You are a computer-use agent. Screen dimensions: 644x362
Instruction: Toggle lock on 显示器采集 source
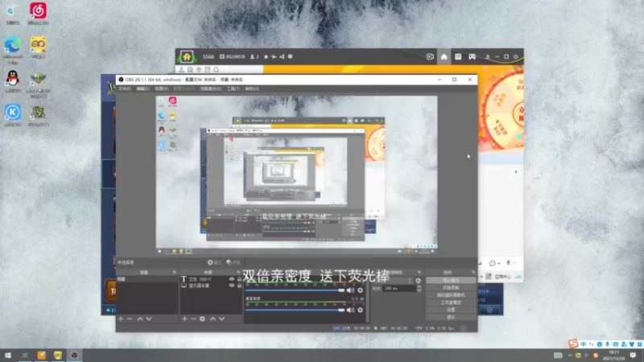(x=239, y=286)
